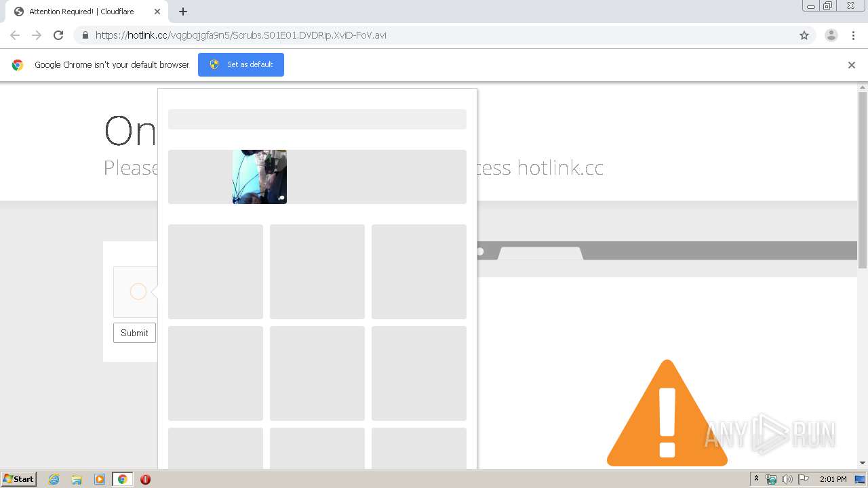The height and width of the screenshot is (488, 868).
Task: Launch Internet Explorer from taskbar
Action: pyautogui.click(x=54, y=479)
